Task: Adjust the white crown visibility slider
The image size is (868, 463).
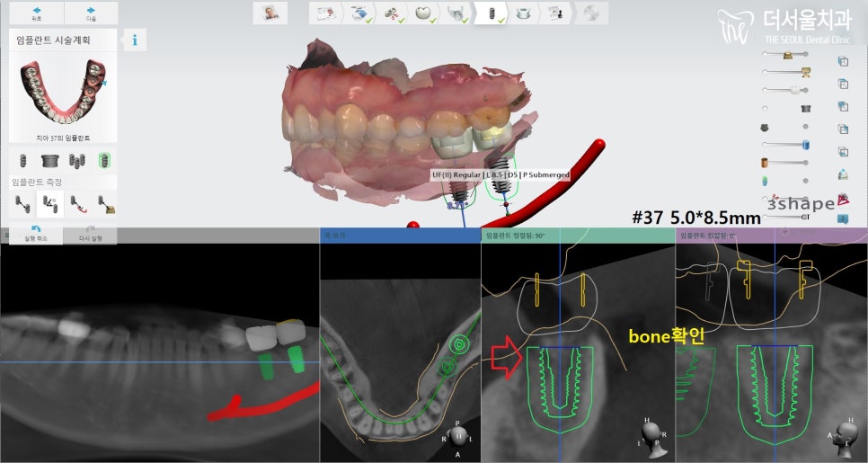Action: (785, 90)
